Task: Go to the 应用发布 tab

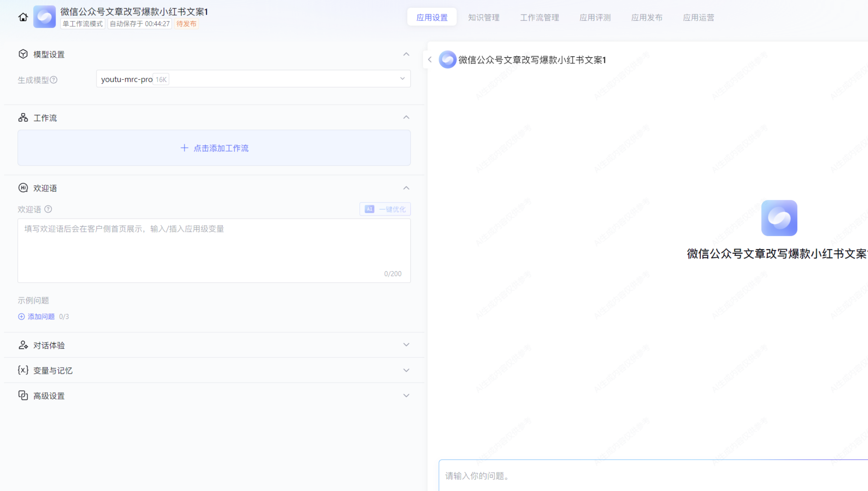Action: point(646,17)
